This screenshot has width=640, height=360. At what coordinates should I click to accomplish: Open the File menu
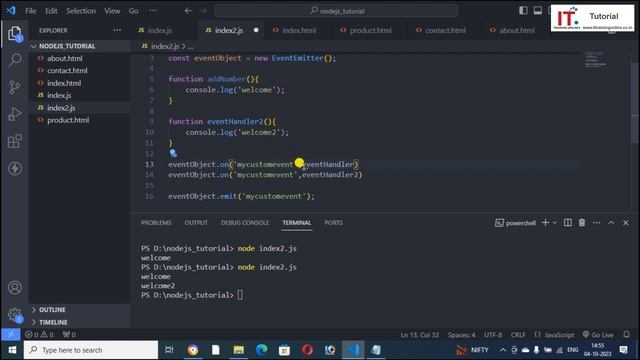click(x=31, y=11)
